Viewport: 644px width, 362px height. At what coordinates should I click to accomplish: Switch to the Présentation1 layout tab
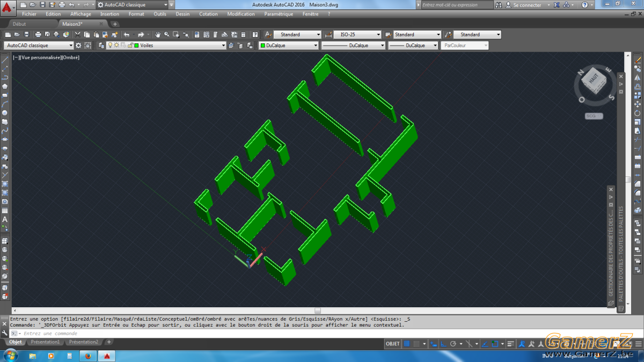(45, 342)
